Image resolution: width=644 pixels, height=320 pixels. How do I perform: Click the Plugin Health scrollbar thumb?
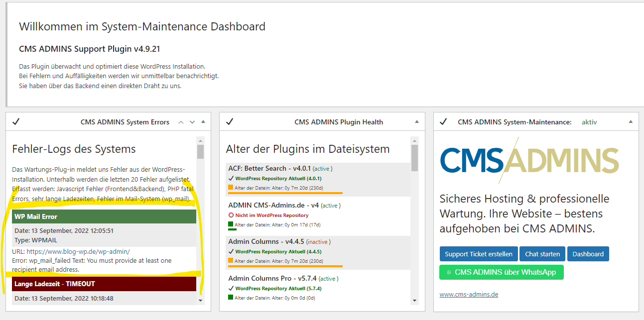coord(414,158)
